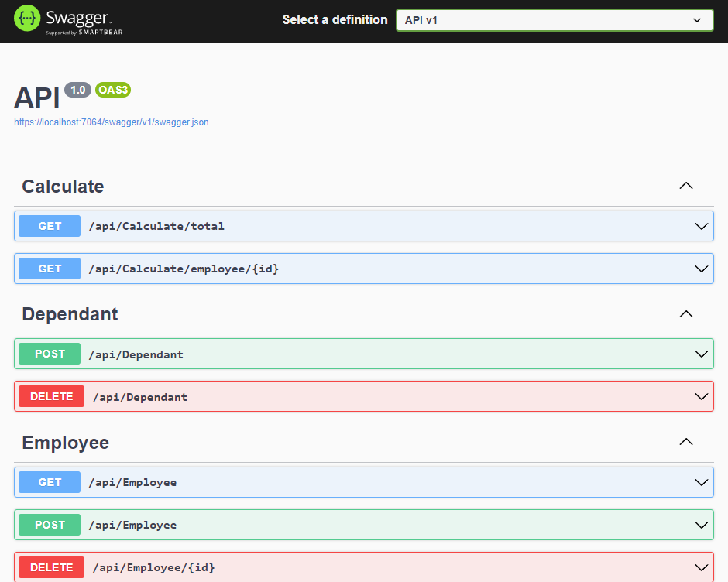Click the POST badge on /api/Dependant
The height and width of the screenshot is (582, 728).
(49, 353)
